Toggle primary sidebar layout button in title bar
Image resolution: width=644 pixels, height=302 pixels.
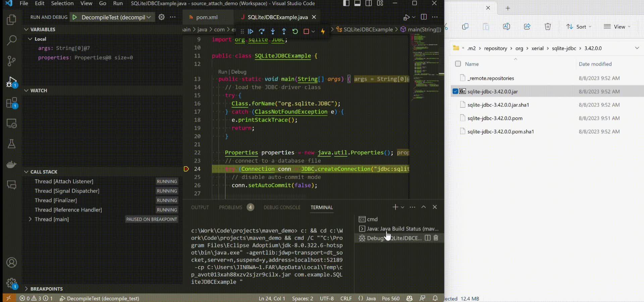tap(346, 3)
